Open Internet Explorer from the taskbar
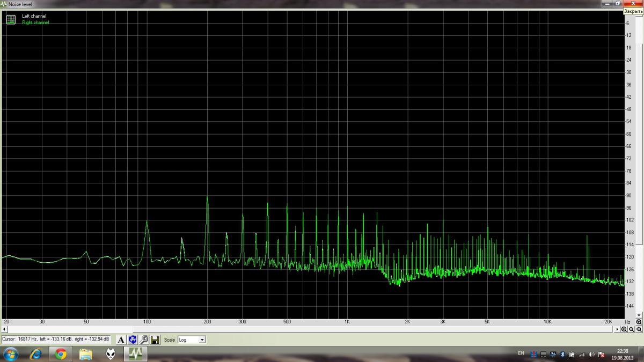Image resolution: width=644 pixels, height=362 pixels. point(36,354)
